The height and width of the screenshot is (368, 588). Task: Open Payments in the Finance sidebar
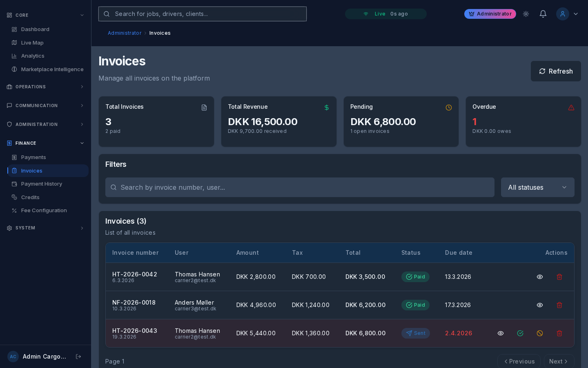coord(33,157)
